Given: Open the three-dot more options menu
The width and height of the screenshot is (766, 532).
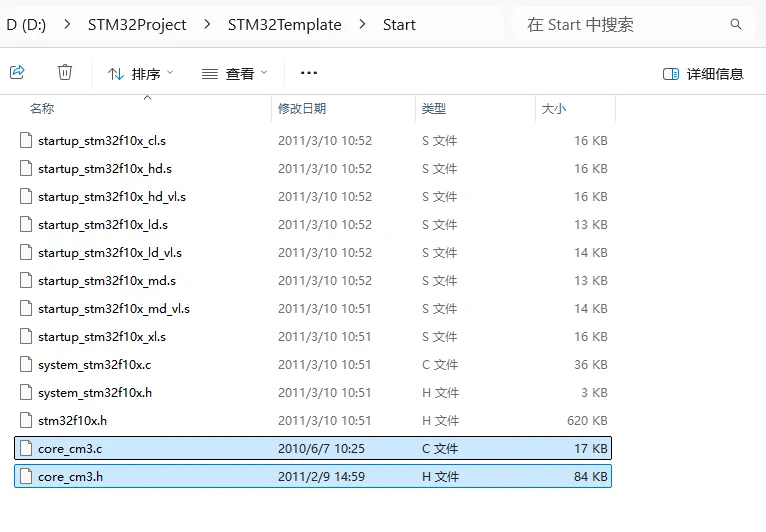Looking at the screenshot, I should pos(308,73).
